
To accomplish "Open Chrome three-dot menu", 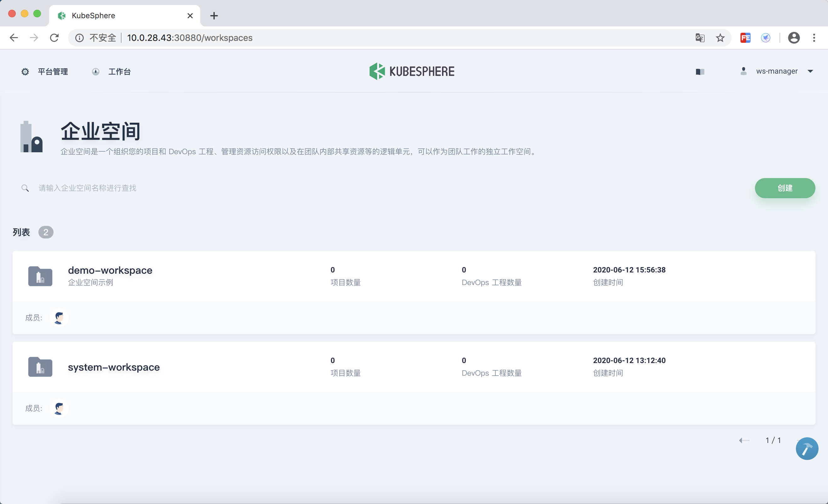I will click(x=814, y=38).
